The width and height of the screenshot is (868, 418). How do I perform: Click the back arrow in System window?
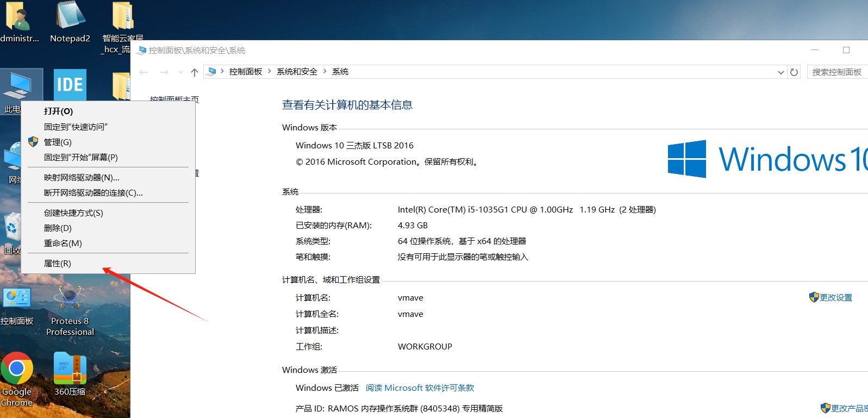143,72
